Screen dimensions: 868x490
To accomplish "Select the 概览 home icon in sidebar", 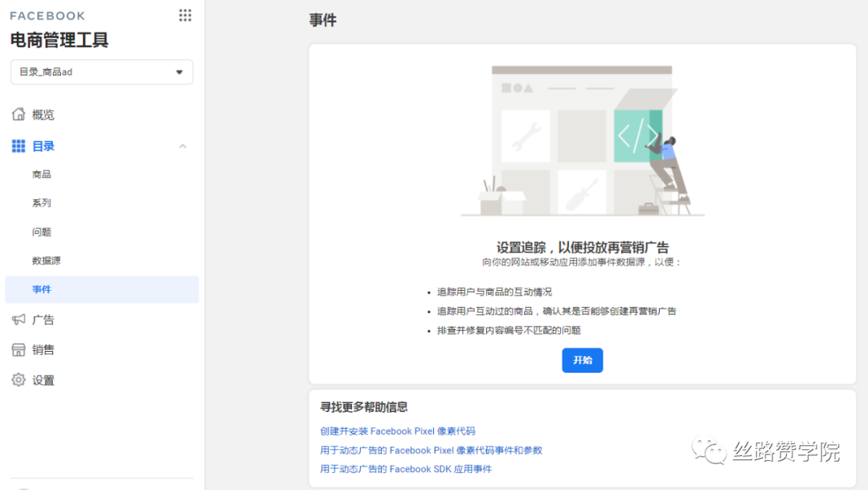I will (18, 113).
